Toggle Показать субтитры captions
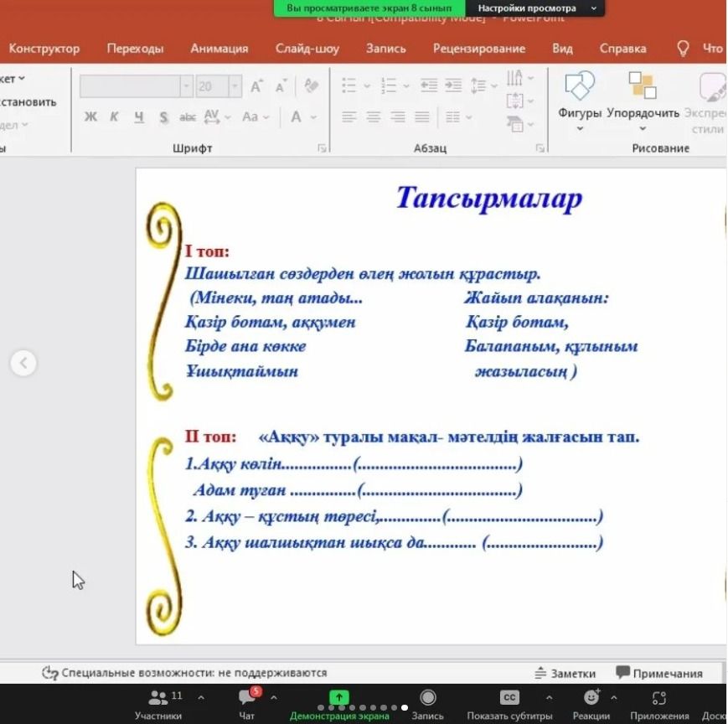 [x=509, y=698]
